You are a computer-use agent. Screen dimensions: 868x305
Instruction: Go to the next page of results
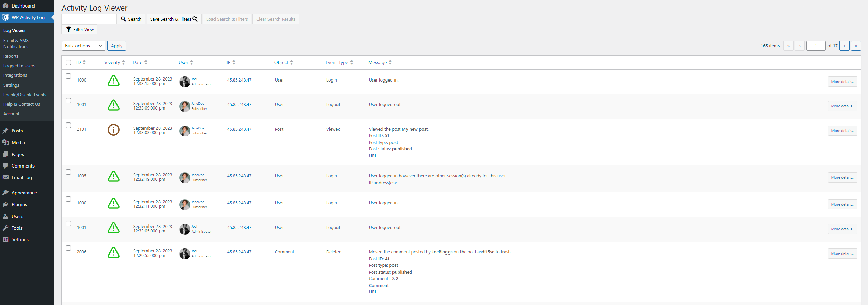pos(844,46)
